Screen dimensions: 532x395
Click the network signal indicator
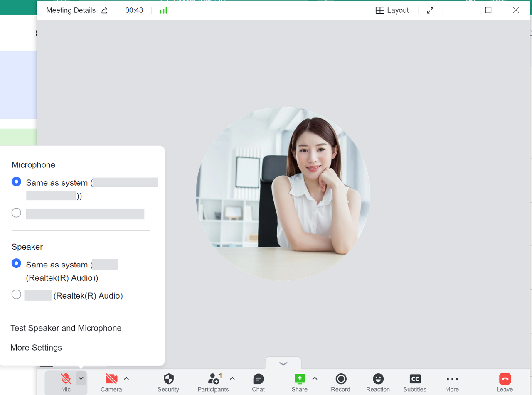(163, 10)
